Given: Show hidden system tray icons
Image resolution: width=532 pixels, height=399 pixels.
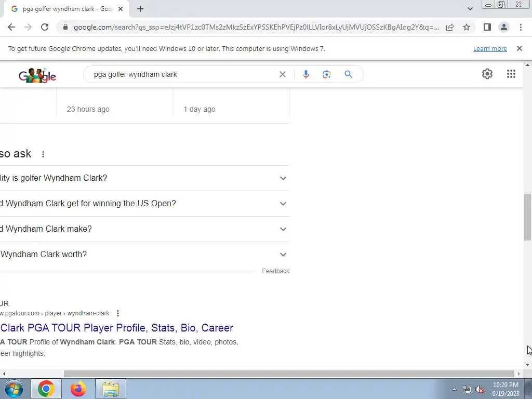Looking at the screenshot, I should [x=454, y=389].
